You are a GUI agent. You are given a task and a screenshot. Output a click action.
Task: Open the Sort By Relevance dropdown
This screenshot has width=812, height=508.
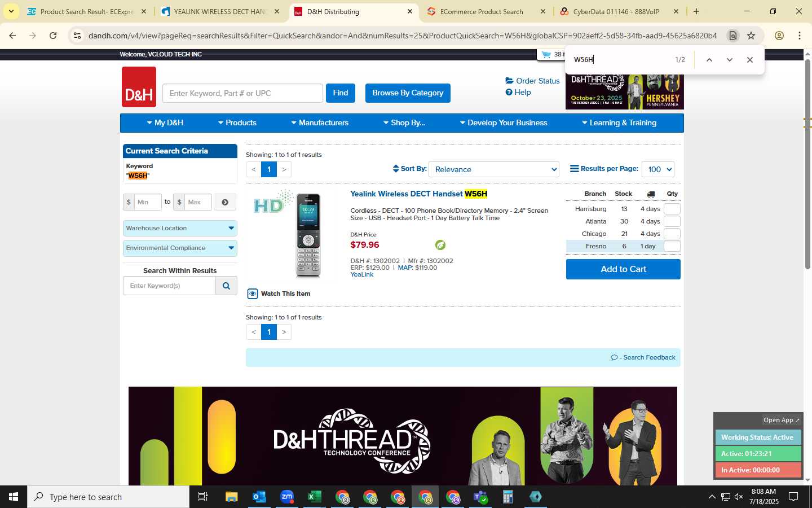494,169
